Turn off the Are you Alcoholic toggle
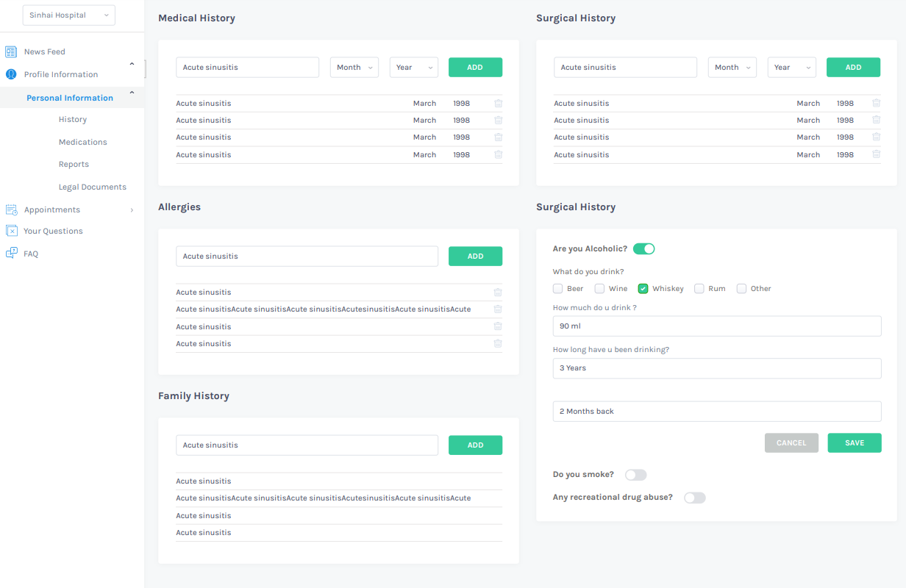 pos(643,249)
